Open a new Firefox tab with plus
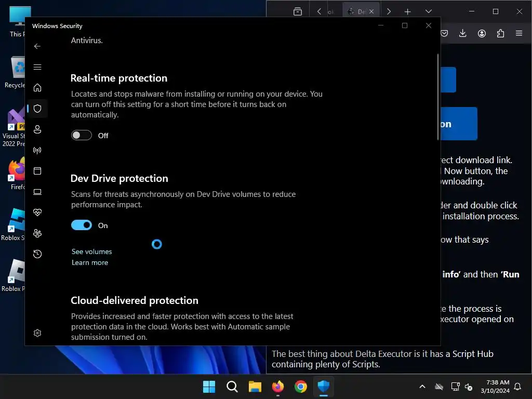Screen dimensions: 532x399 click(x=407, y=11)
